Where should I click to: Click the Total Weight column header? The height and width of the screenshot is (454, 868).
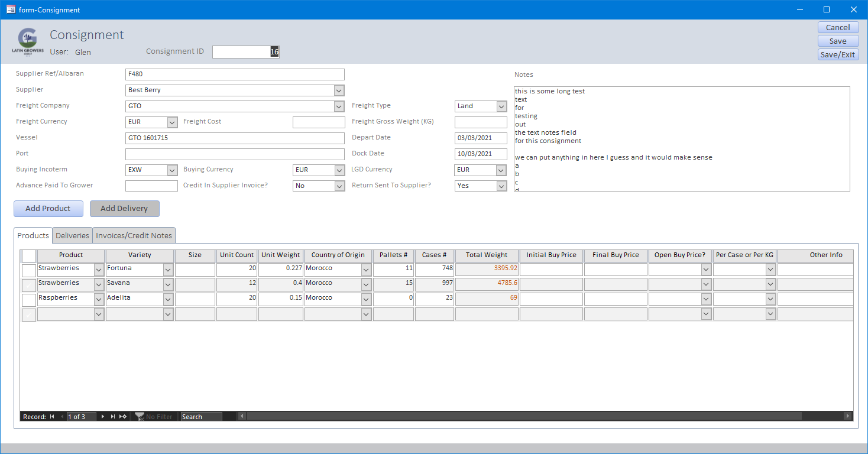coord(487,255)
